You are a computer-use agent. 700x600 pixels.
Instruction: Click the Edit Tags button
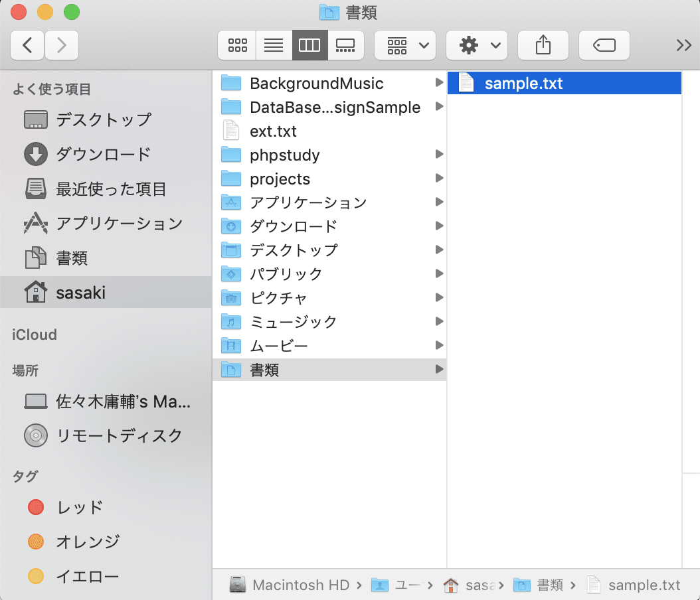[x=604, y=45]
